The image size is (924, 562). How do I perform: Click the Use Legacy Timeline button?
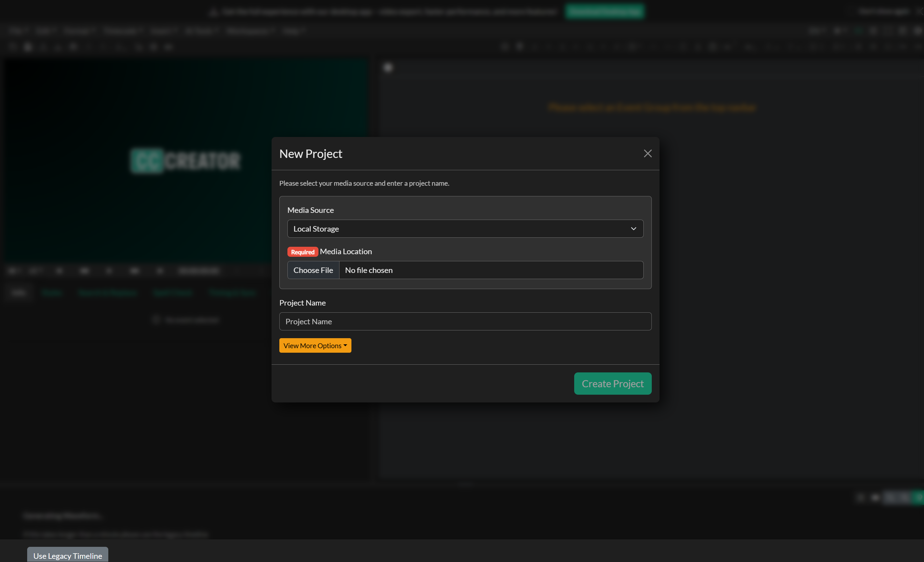[x=68, y=556]
